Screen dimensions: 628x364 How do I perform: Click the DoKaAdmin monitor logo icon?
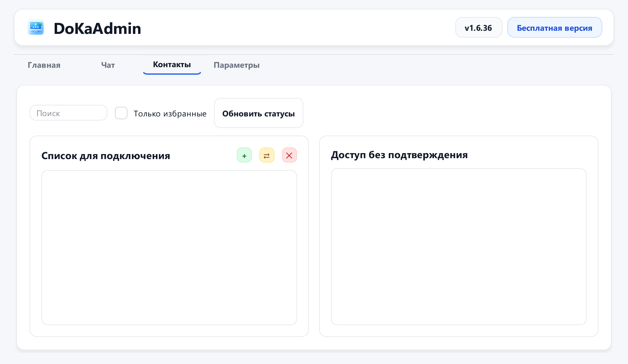36,27
